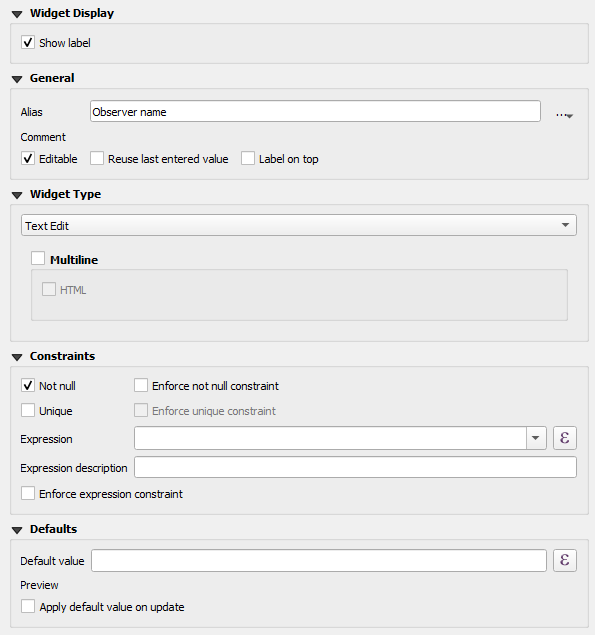Uncheck the Editable checkbox
595x635 pixels.
click(x=28, y=158)
